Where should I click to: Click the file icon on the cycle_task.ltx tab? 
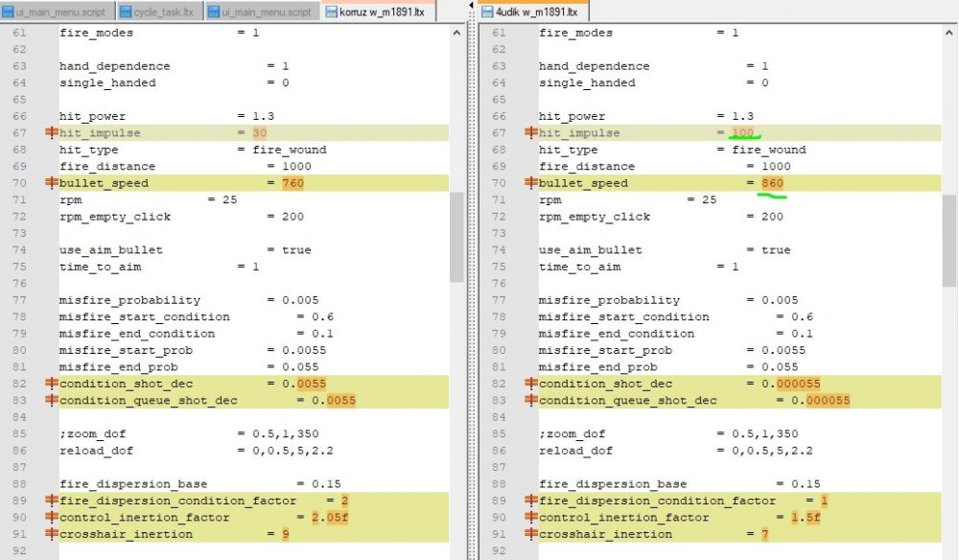(128, 12)
